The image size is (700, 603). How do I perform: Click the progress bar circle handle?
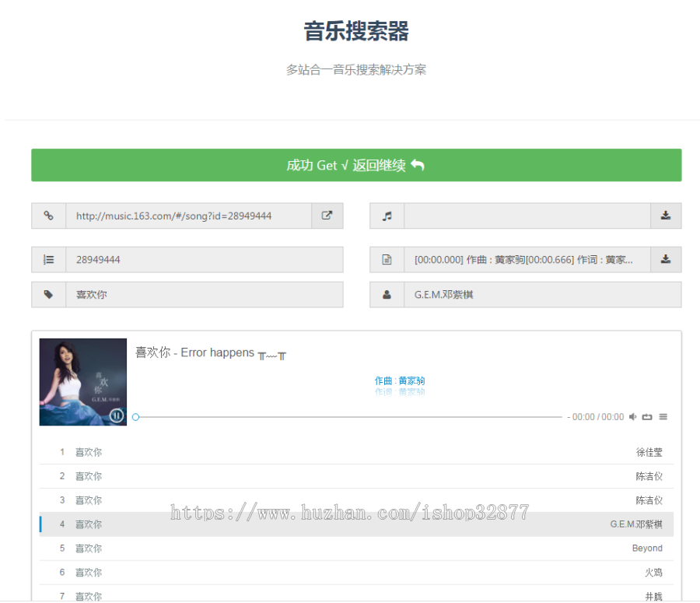pyautogui.click(x=135, y=417)
